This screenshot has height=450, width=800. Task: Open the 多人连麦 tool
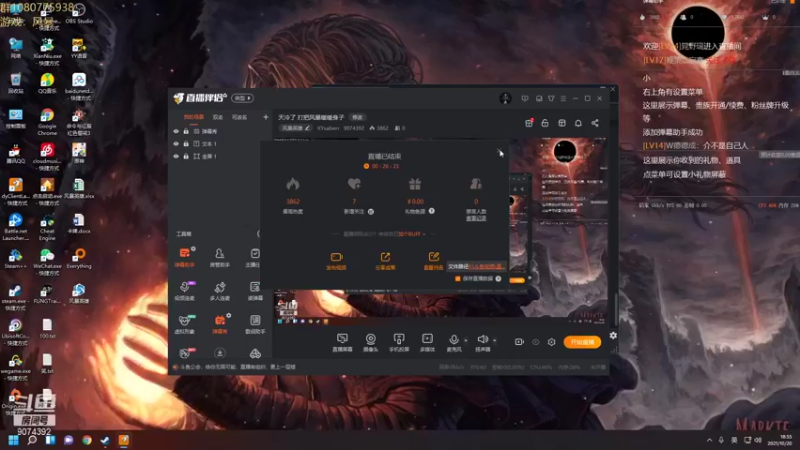coord(219,291)
